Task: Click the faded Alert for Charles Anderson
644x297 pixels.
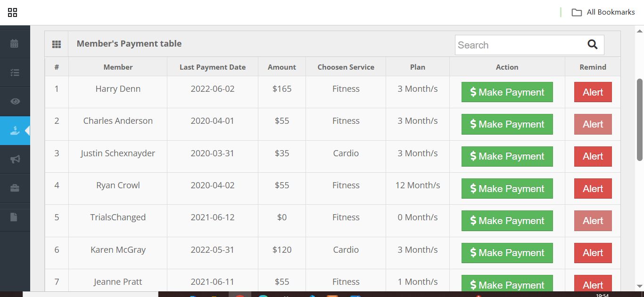Action: coord(593,124)
